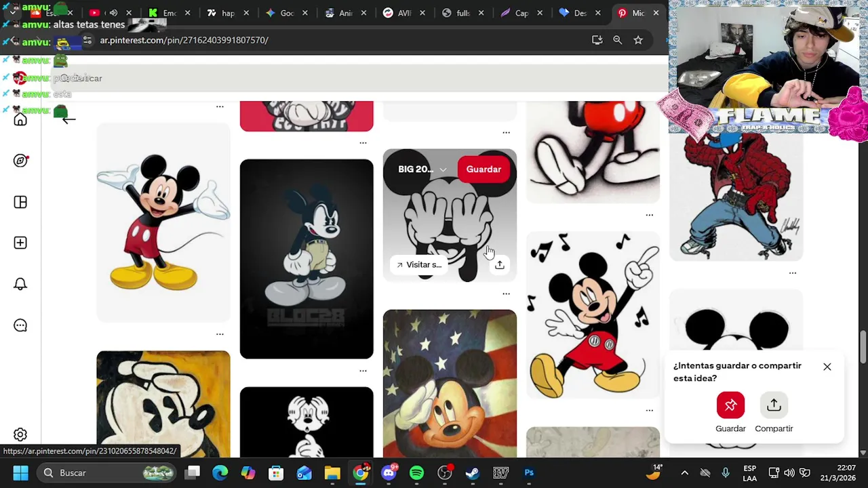Click the Visitar s... link on the pin

tap(418, 265)
